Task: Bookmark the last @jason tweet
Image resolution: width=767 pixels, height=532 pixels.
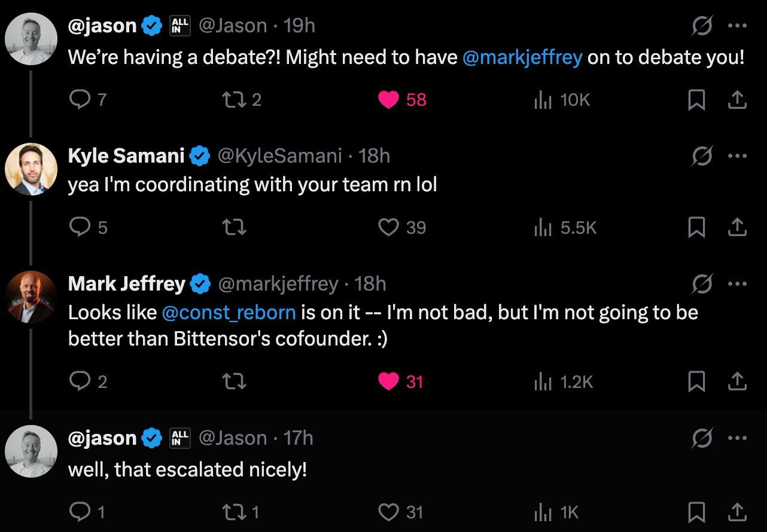Action: [696, 512]
